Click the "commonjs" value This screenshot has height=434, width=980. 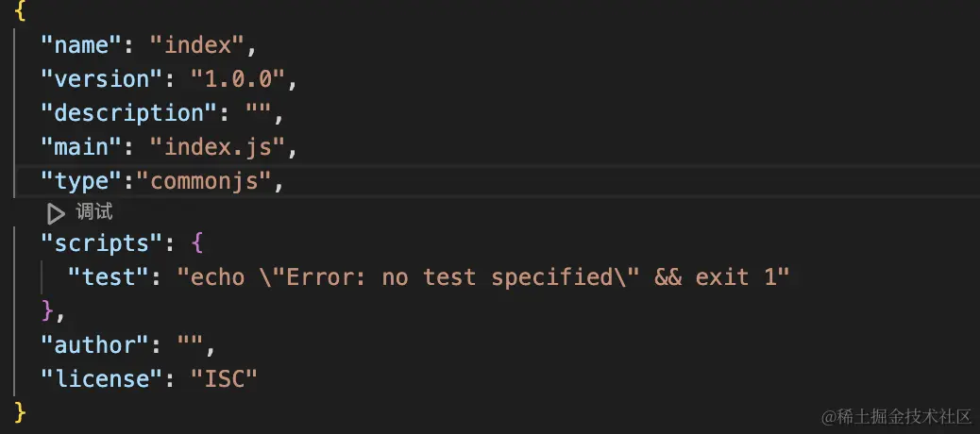click(x=203, y=181)
